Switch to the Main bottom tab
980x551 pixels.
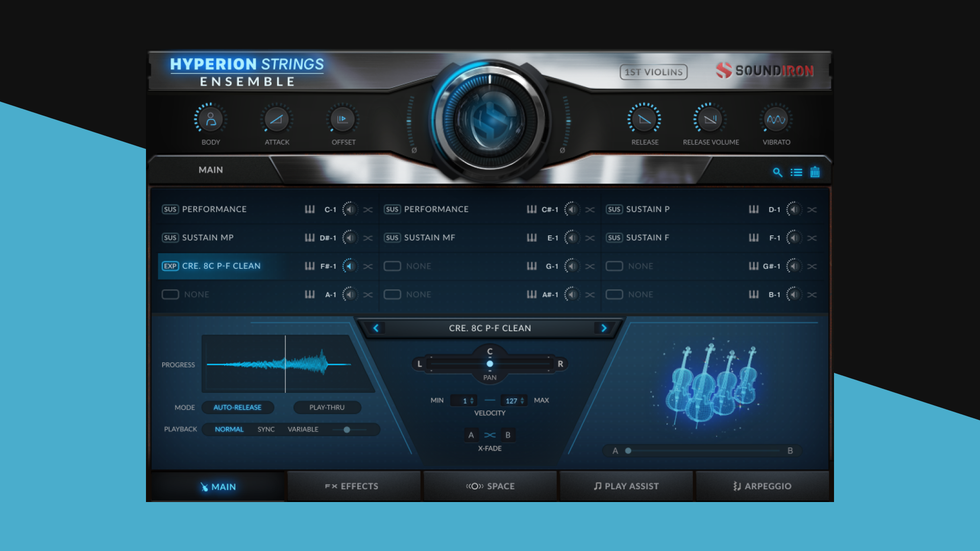[218, 487]
